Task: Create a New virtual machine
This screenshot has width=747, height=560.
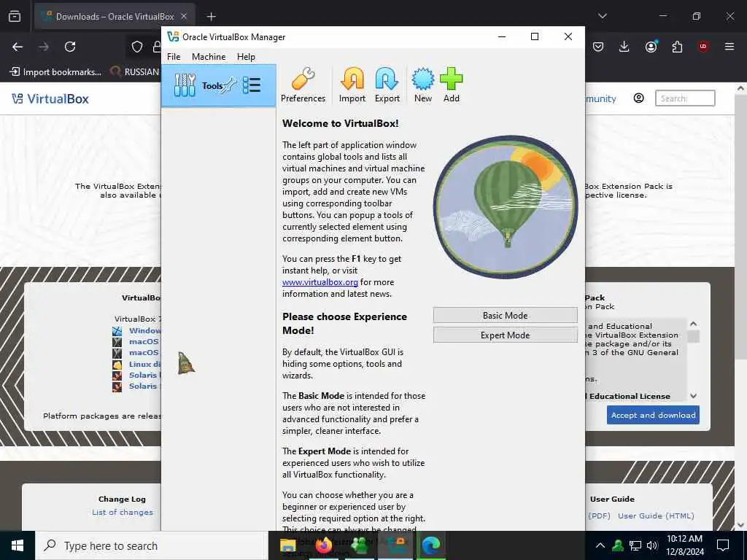Action: pos(423,85)
